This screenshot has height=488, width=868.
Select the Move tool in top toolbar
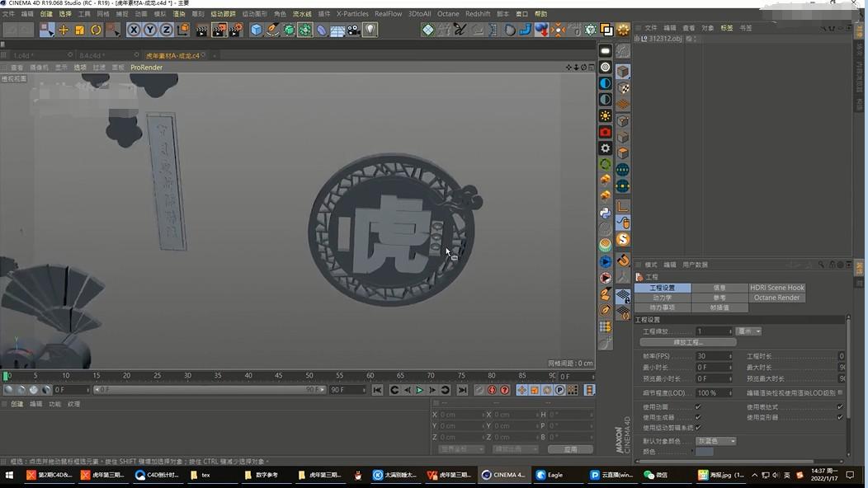[x=64, y=30]
